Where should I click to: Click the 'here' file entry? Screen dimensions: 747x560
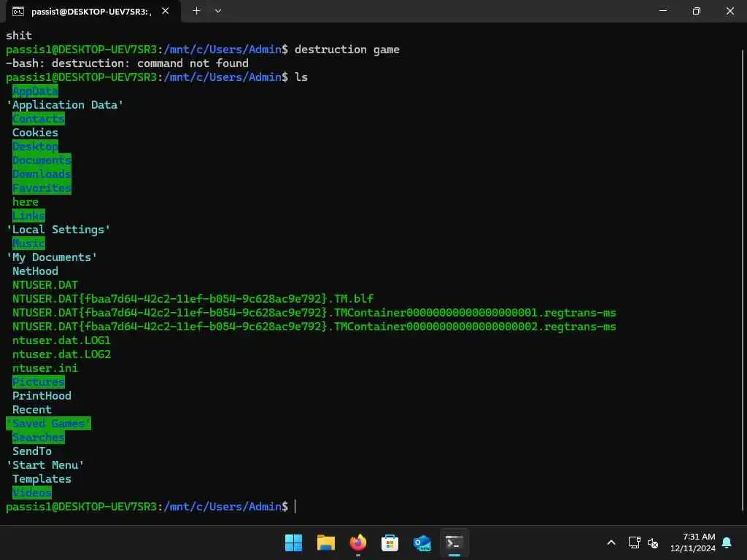pos(26,202)
